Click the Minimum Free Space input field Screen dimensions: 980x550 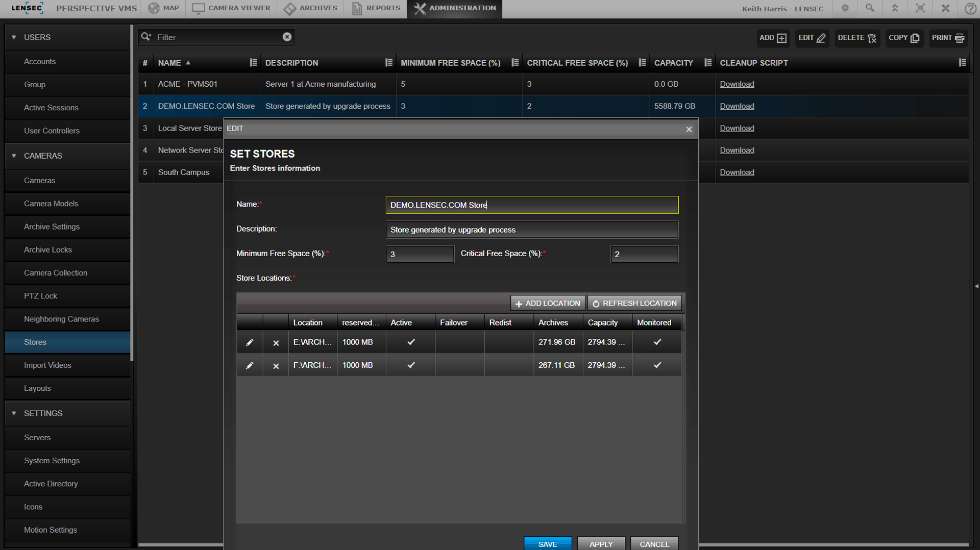pyautogui.click(x=420, y=254)
